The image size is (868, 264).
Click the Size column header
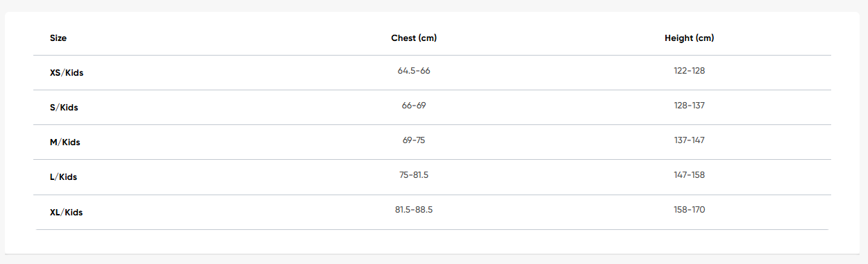[58, 38]
